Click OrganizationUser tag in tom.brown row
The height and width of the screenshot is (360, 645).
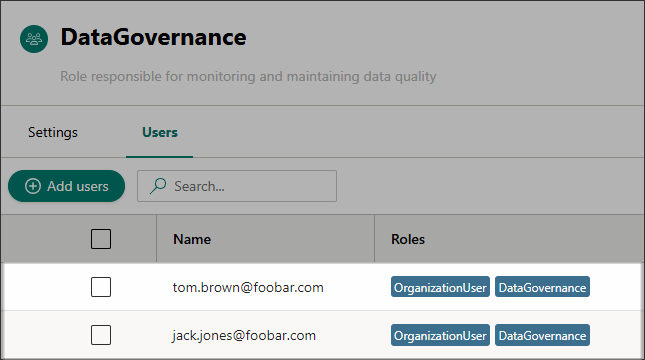(x=440, y=287)
